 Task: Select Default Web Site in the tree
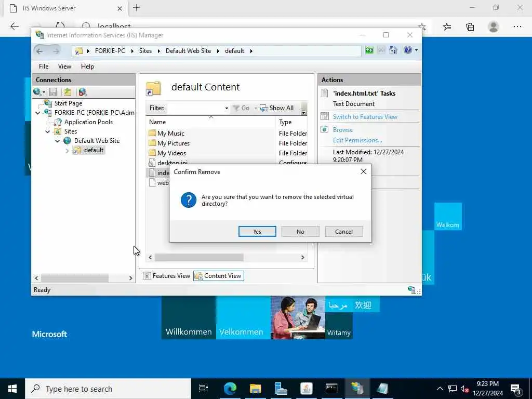(97, 140)
